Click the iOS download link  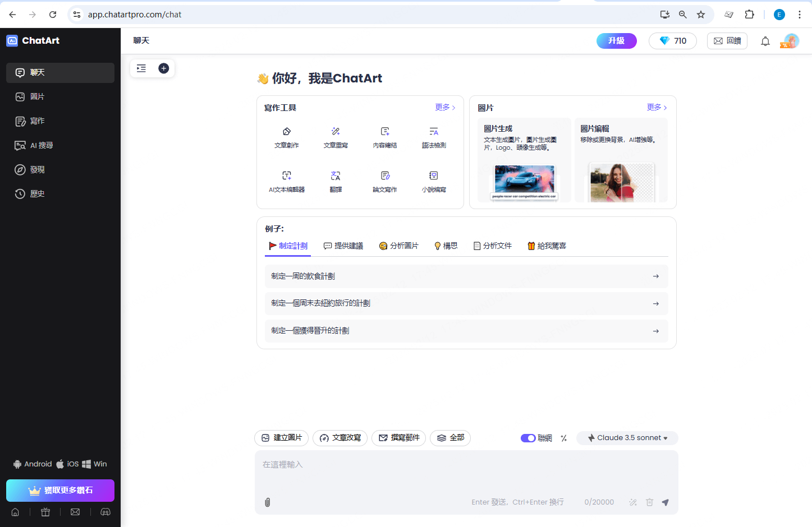(x=67, y=464)
